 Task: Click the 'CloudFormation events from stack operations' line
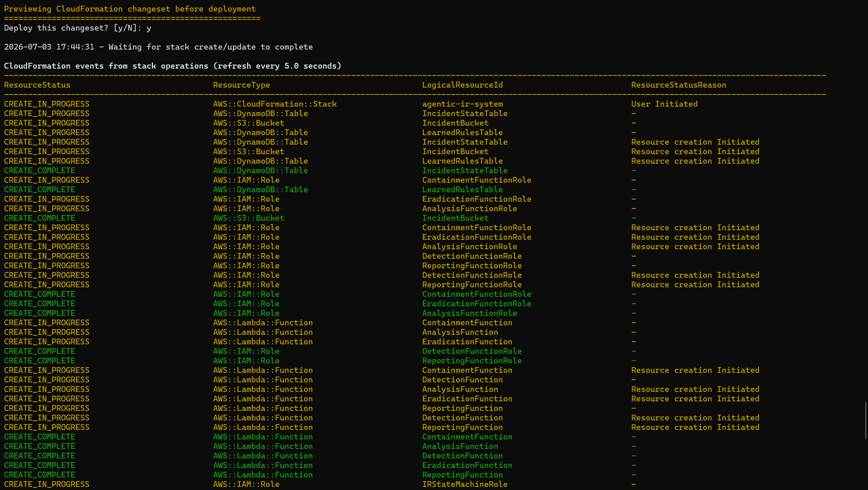point(173,66)
